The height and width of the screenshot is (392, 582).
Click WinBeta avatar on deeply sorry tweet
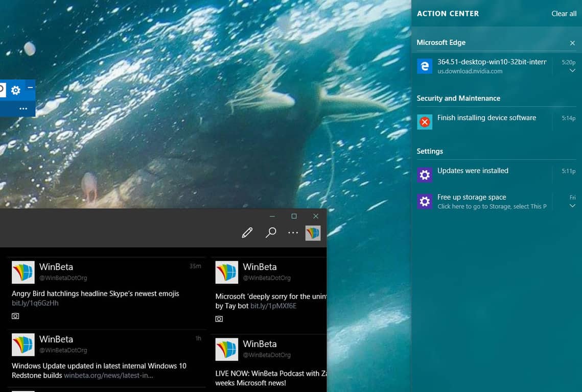[227, 272]
